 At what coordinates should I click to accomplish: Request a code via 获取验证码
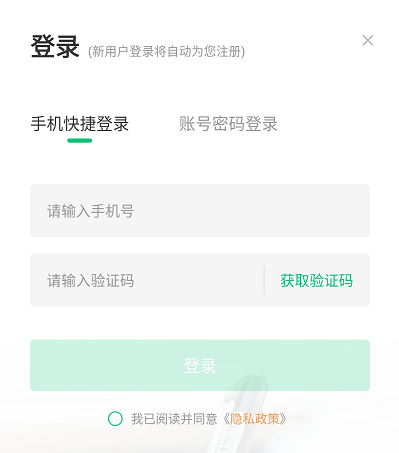(316, 280)
